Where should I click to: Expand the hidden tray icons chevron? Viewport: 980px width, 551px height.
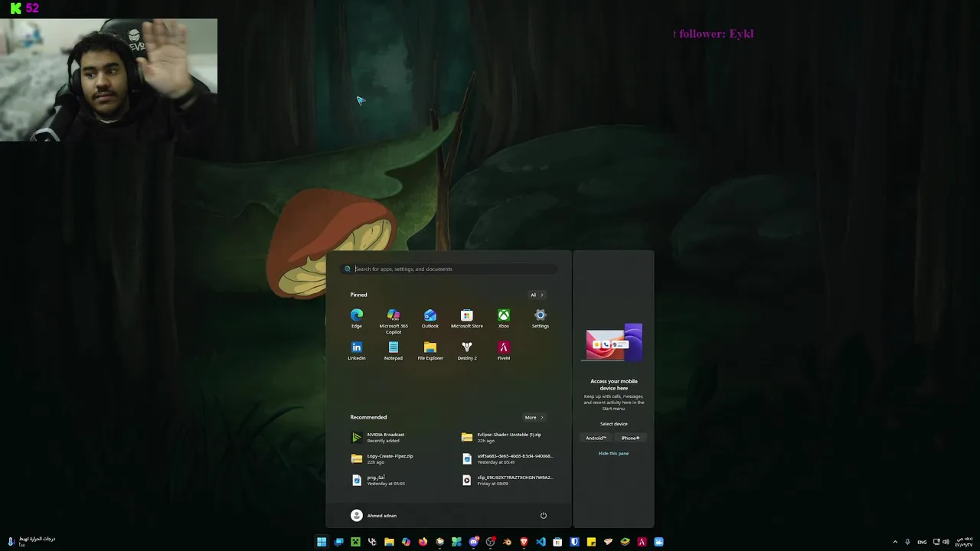(895, 542)
